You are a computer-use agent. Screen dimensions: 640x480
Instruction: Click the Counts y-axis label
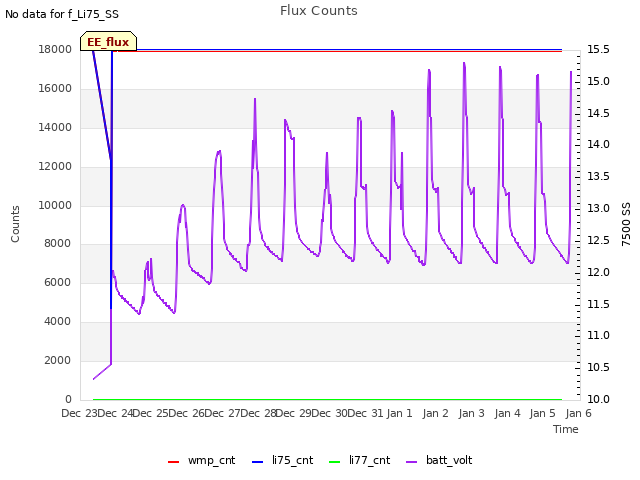click(15, 224)
